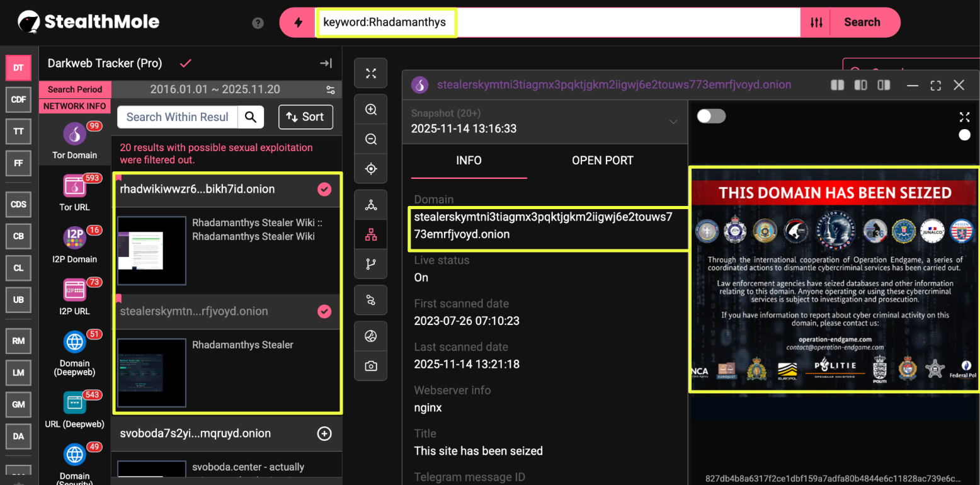Select the CDF tool in the left sidebar
Image resolution: width=980 pixels, height=485 pixels.
tap(18, 99)
